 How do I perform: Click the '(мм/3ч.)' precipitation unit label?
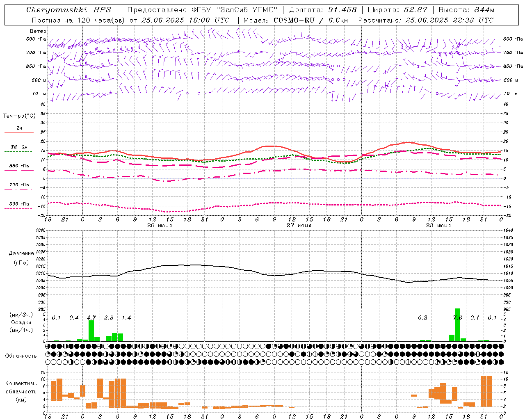tap(21, 315)
